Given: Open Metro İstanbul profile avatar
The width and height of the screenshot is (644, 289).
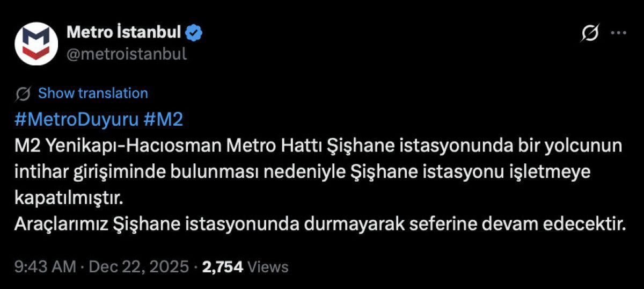Looking at the screenshot, I should coord(35,42).
